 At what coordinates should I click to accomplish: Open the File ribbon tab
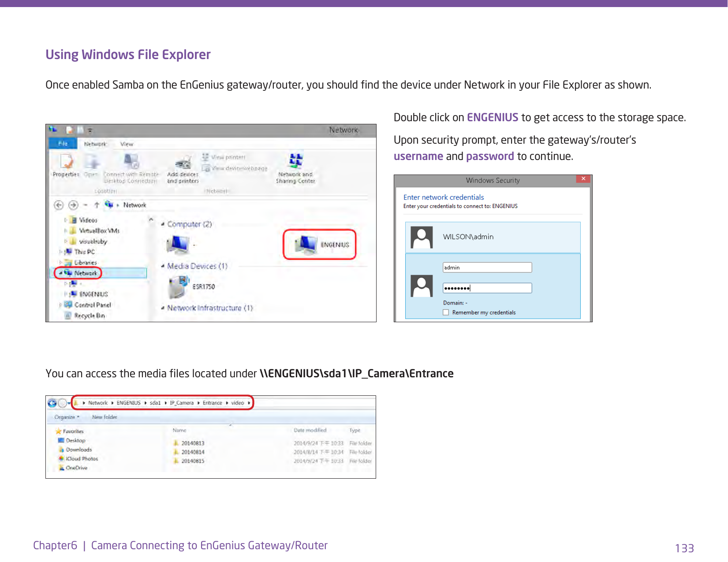[63, 144]
